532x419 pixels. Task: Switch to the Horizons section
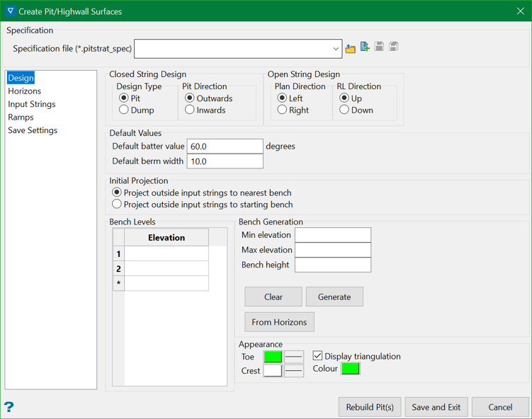point(25,91)
